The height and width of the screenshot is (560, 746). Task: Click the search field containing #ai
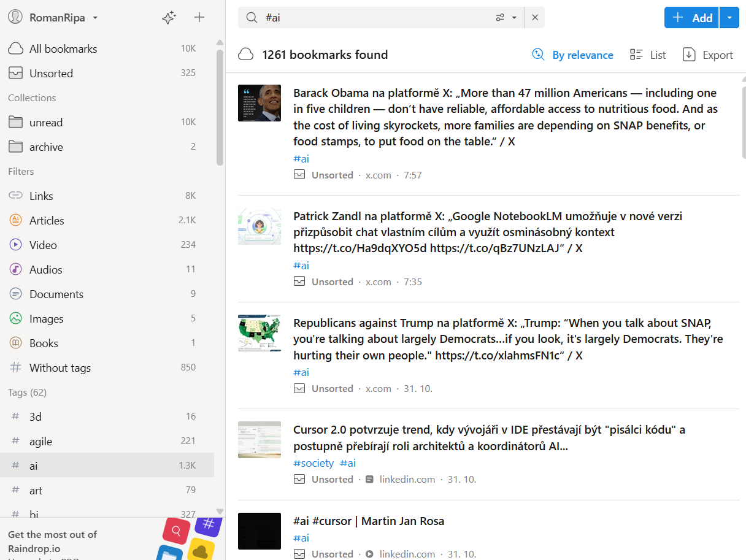(375, 18)
